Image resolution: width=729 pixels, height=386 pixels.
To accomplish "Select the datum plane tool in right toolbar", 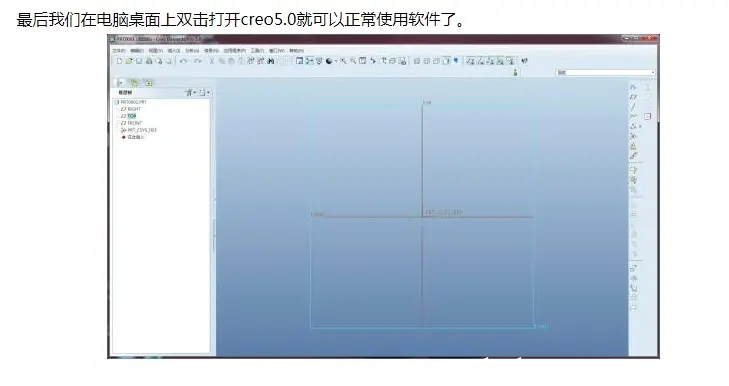I will (633, 97).
